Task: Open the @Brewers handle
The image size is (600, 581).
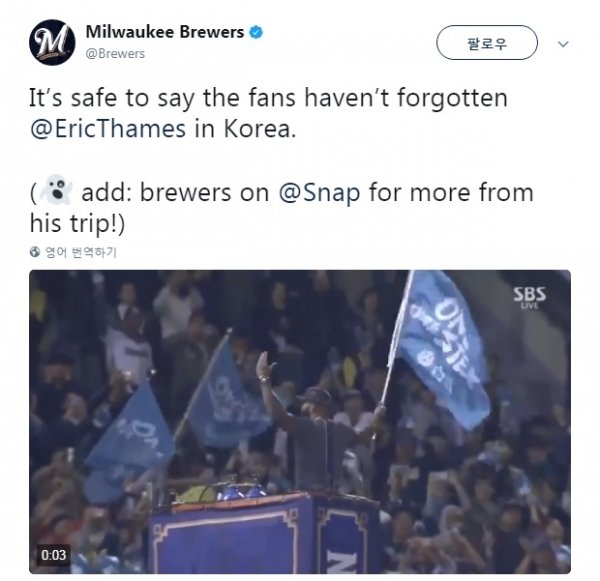Action: 115,54
